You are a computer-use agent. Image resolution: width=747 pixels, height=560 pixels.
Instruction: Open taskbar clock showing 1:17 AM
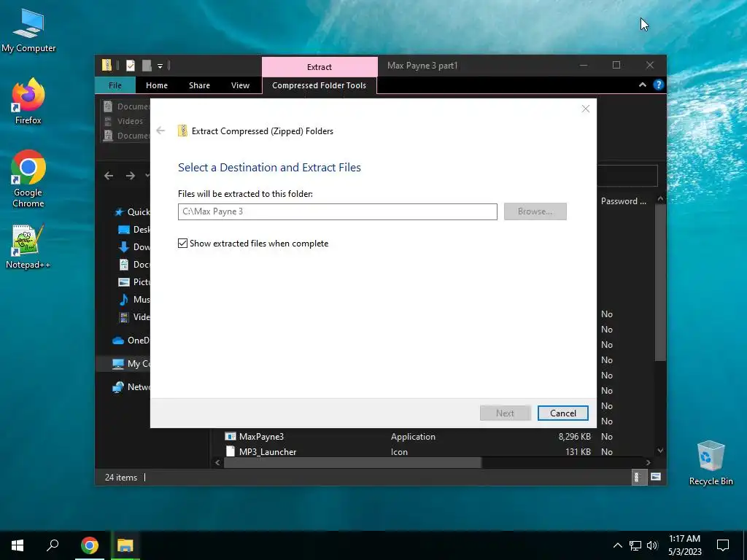[684, 545]
